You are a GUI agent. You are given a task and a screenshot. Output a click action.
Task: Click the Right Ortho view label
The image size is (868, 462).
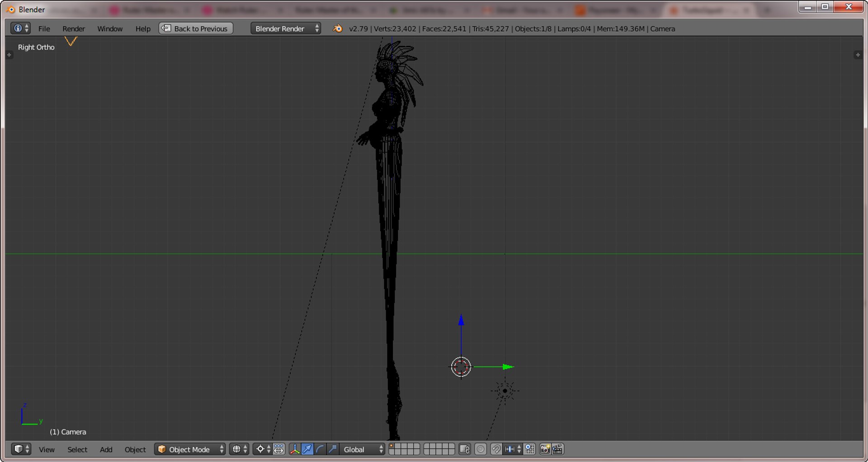[x=36, y=47]
